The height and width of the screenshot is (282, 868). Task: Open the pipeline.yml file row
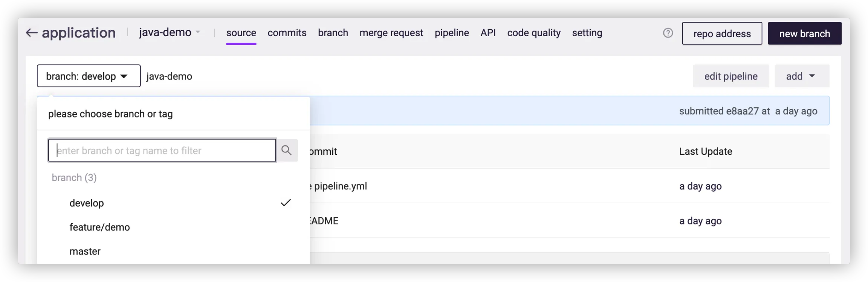[340, 186]
